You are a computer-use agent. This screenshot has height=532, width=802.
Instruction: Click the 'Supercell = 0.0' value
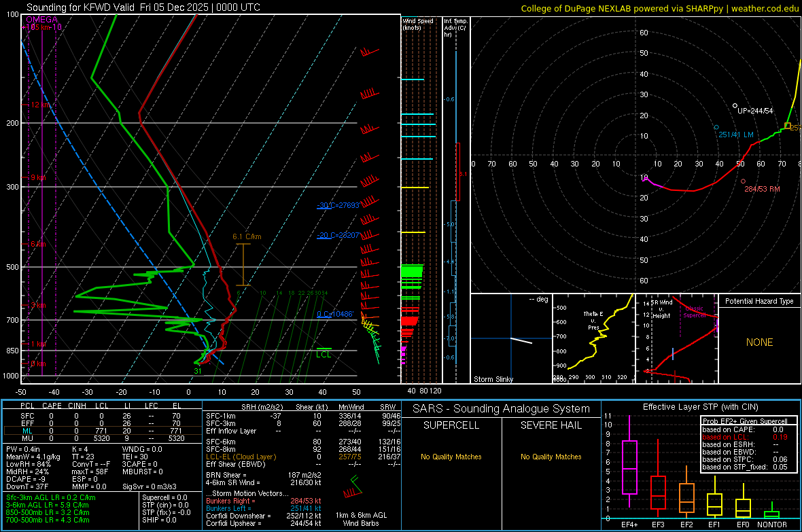pyautogui.click(x=164, y=497)
